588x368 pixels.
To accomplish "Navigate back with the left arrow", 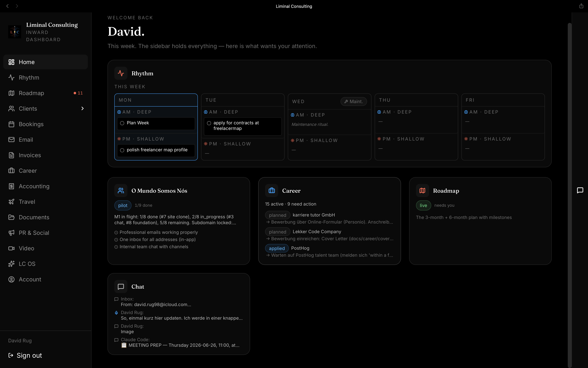I will (x=8, y=6).
